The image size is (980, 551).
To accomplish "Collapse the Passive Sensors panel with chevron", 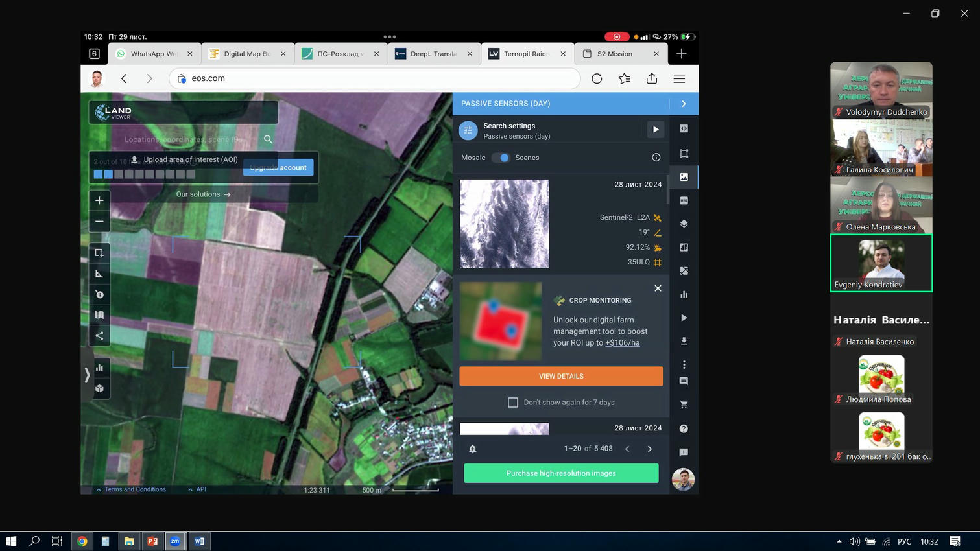I will tap(684, 104).
